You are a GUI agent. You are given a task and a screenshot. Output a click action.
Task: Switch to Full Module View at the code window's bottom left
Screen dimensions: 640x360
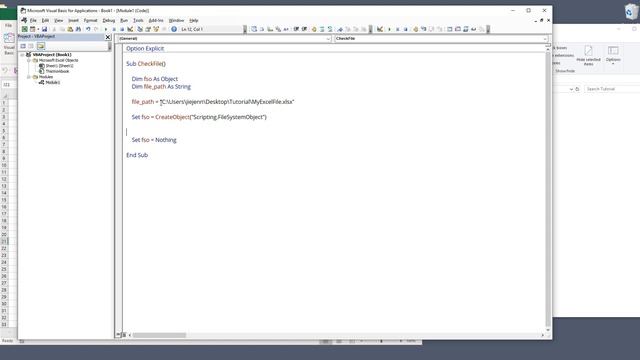[x=124, y=335]
